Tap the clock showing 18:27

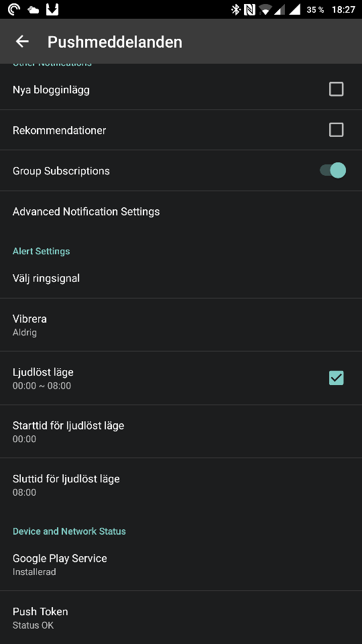click(343, 10)
